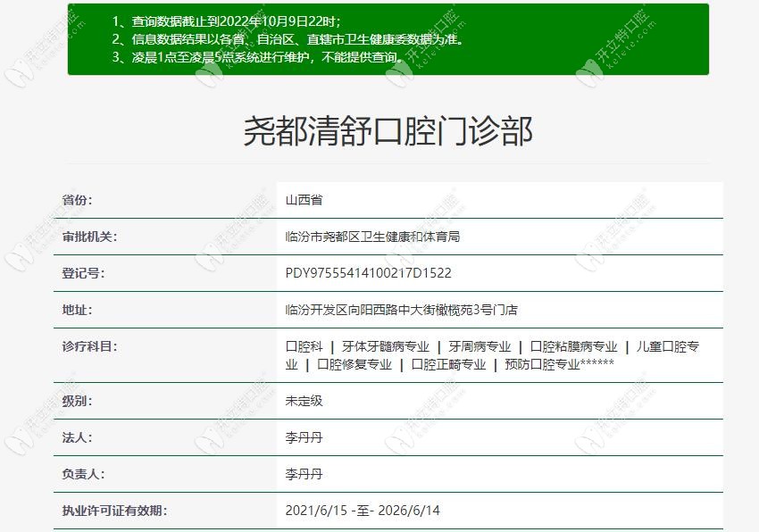
Task: Select address 临汾开发区向阳西路中大街橄榄苑3号门店
Action: [x=401, y=310]
